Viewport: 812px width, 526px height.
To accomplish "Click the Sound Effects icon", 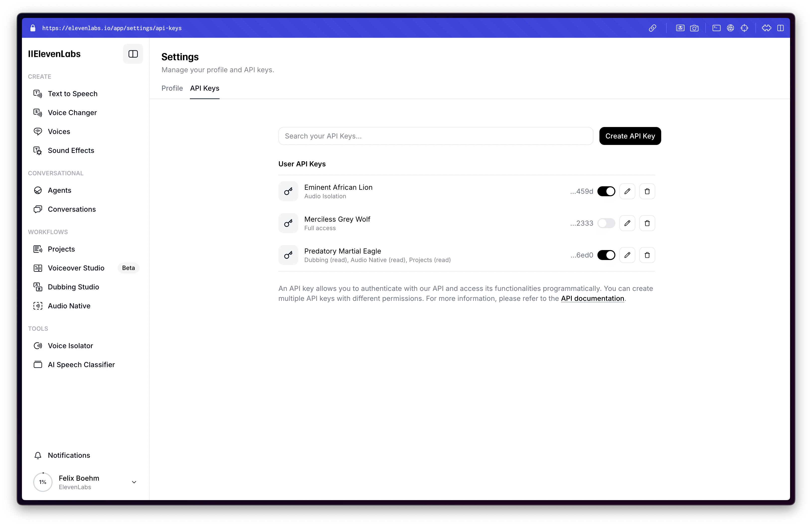I will (38, 150).
